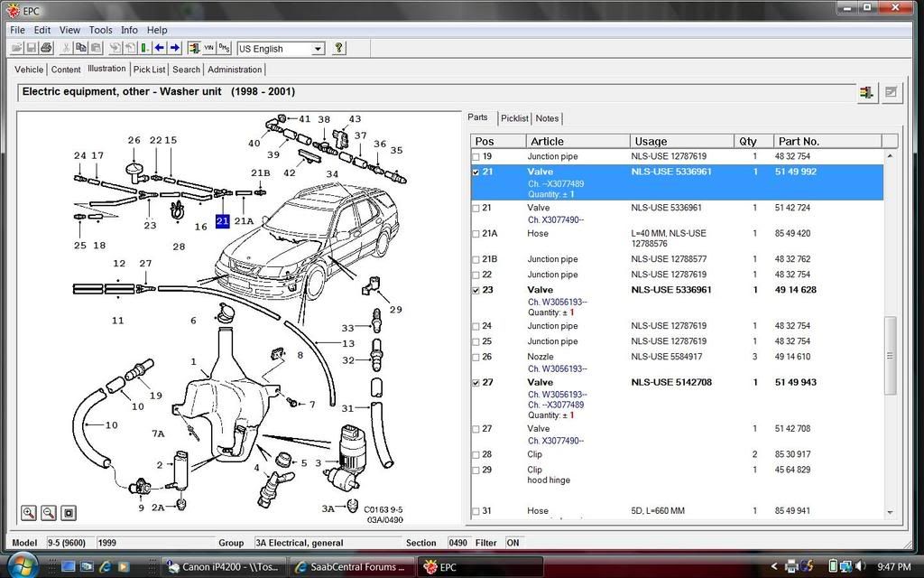924x578 pixels.
Task: Uncheck the highlighted pos 21 Valve checkbox
Action: 476,172
